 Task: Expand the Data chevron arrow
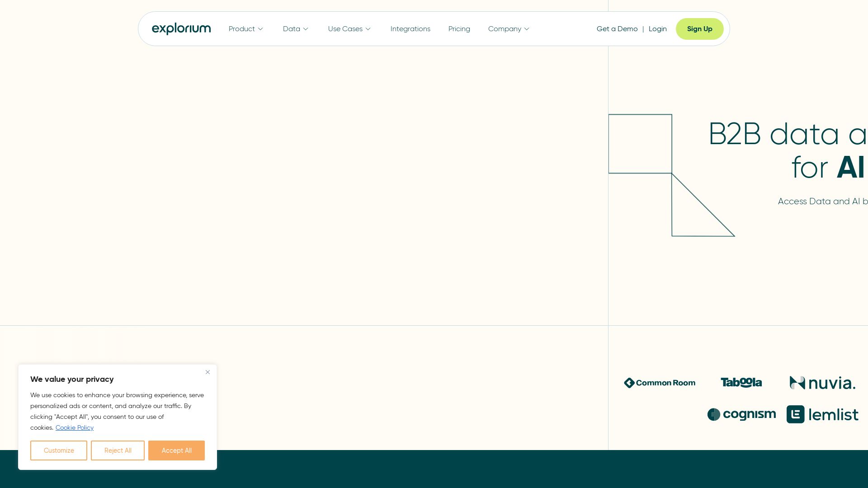pos(306,29)
